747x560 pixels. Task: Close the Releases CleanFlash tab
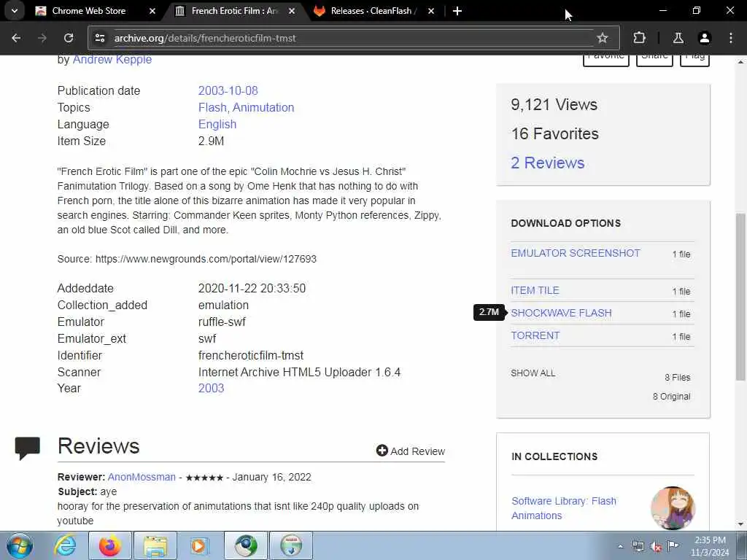click(431, 10)
